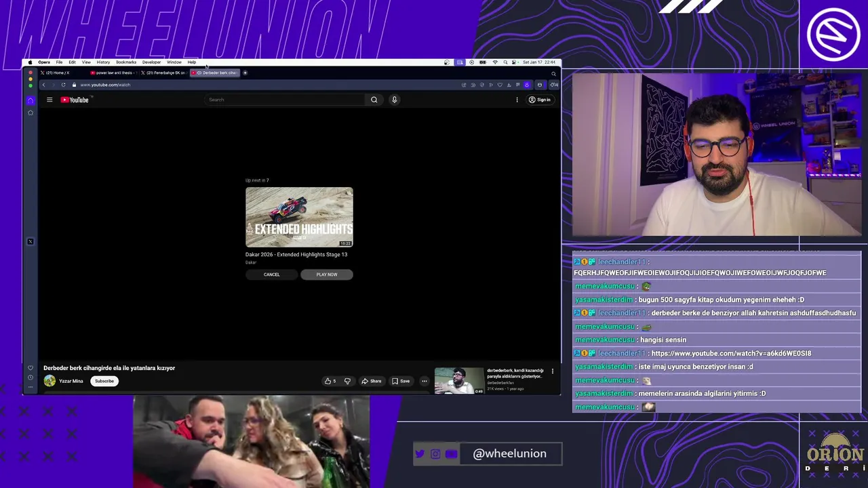
Task: Open the YouTube hamburger guide menu
Action: point(50,100)
